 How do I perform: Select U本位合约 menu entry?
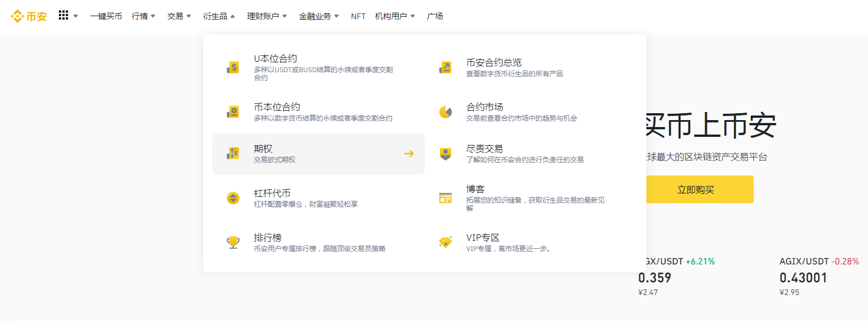tap(319, 68)
